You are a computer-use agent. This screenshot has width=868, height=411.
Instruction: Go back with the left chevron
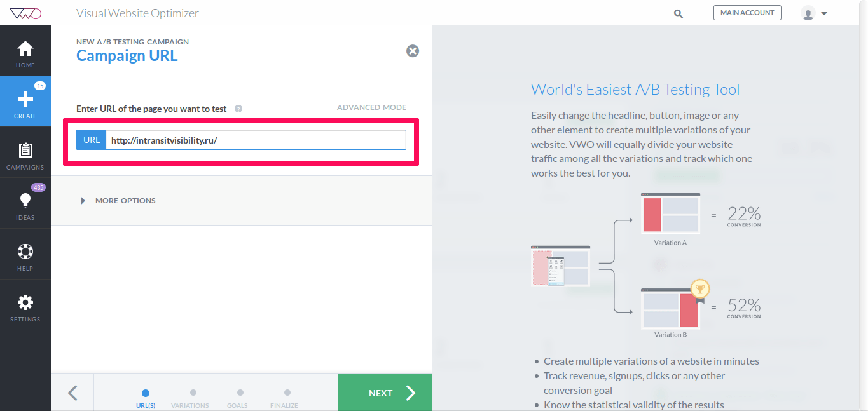72,393
